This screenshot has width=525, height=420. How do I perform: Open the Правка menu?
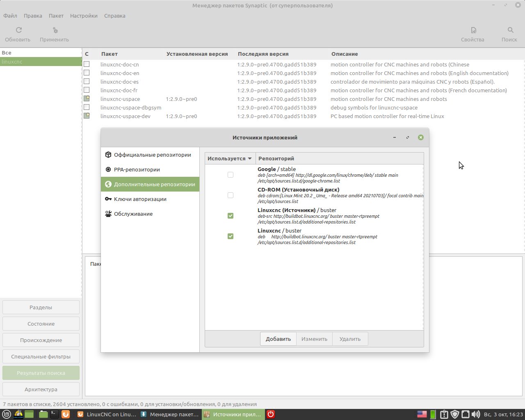(x=33, y=16)
